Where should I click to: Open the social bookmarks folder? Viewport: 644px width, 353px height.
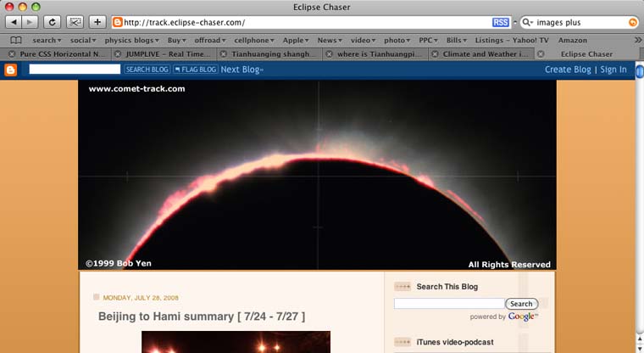tap(83, 40)
